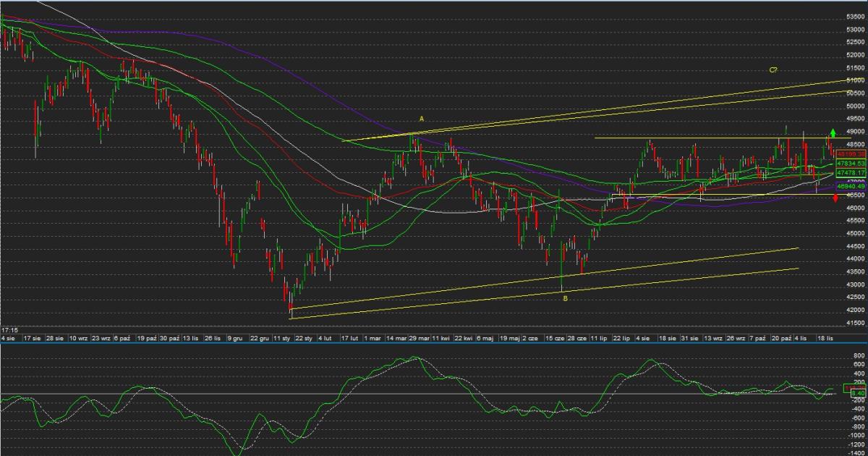Click the purple 46940.49 moving average tag
Viewport: 868px width, 456px height.
tap(850, 186)
